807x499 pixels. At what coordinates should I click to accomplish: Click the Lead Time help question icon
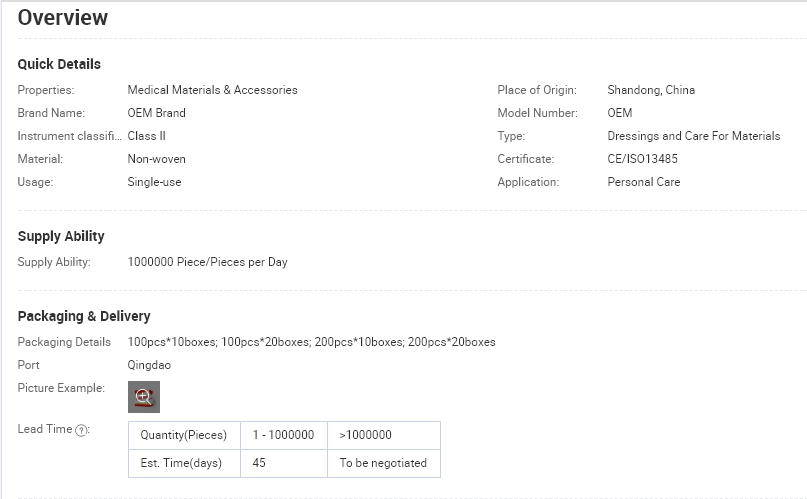click(81, 430)
